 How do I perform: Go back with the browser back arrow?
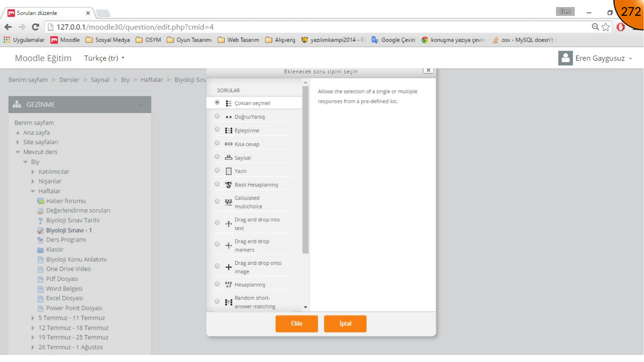(8, 27)
